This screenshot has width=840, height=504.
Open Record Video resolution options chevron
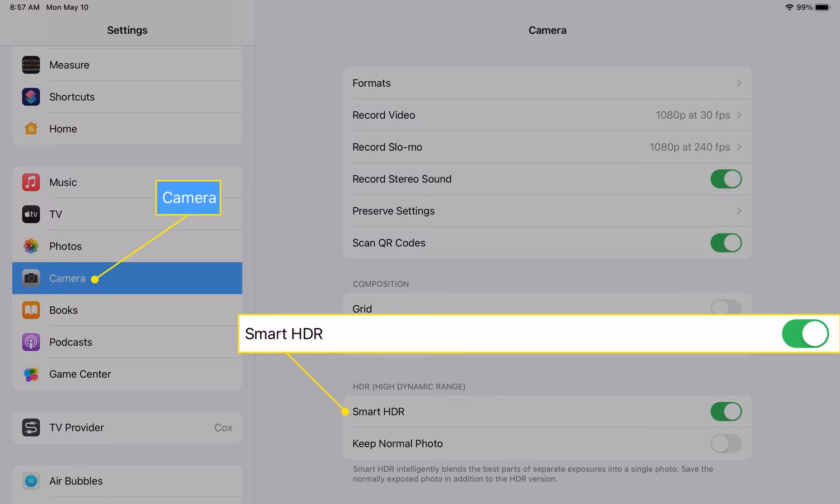pyautogui.click(x=739, y=115)
